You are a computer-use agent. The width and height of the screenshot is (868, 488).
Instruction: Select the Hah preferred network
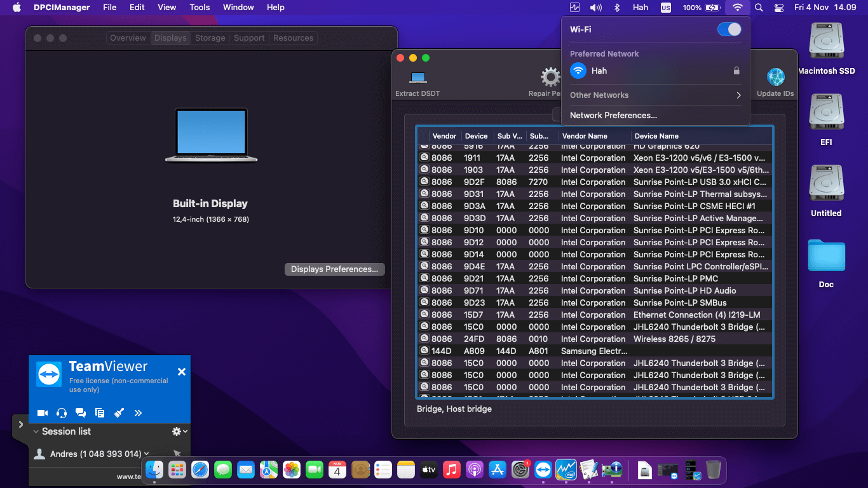[x=656, y=71]
